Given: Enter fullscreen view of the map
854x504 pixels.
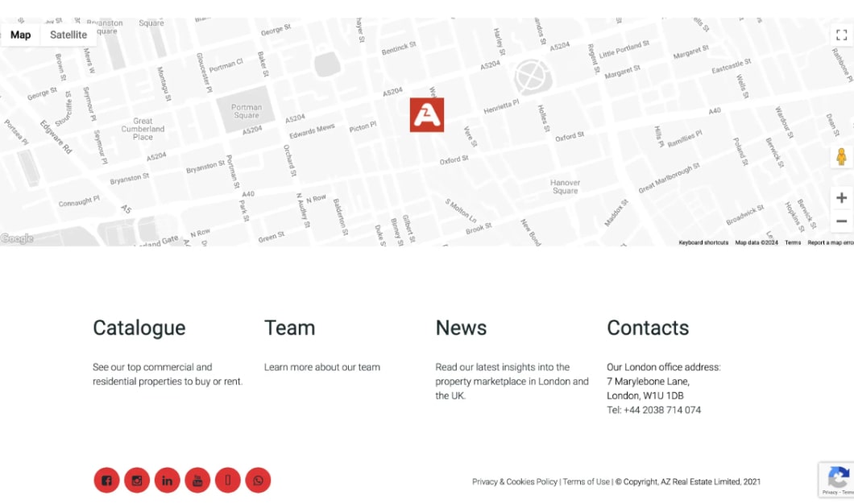Looking at the screenshot, I should (x=841, y=35).
